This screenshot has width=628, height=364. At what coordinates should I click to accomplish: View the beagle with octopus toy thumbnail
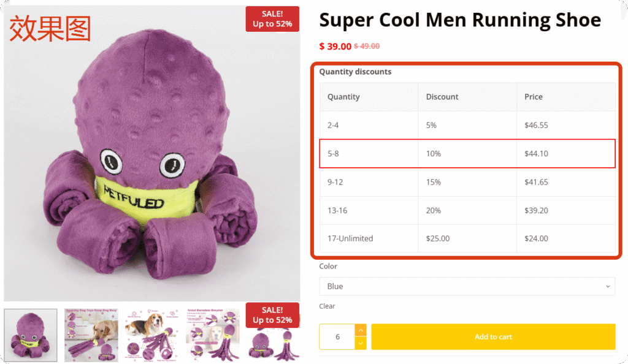[151, 335]
